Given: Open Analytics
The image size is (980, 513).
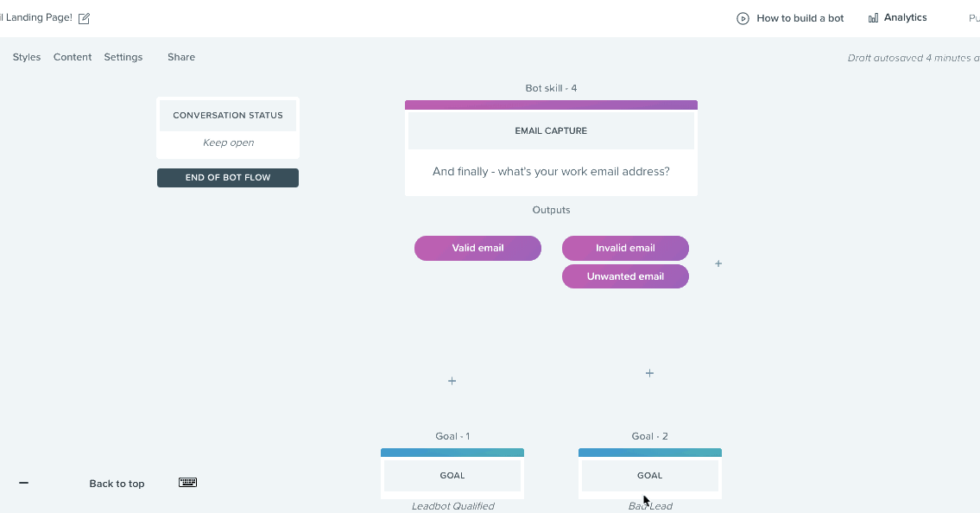Looking at the screenshot, I should pos(905,17).
